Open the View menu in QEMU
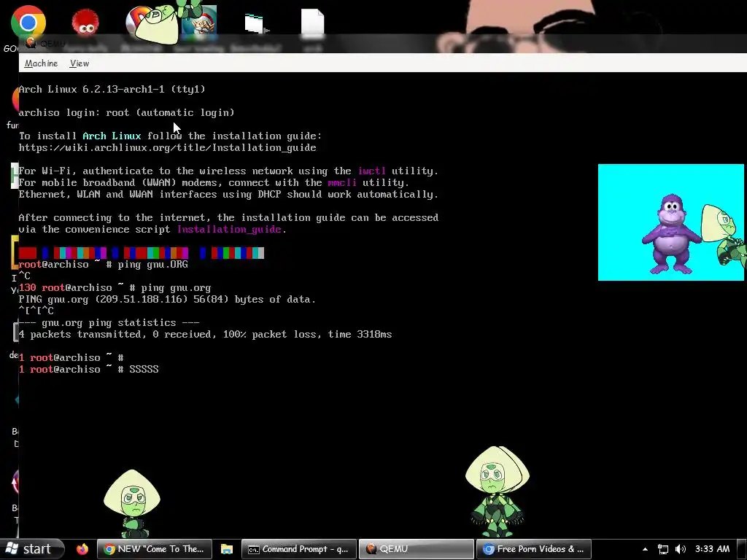The image size is (747, 560). [x=79, y=63]
